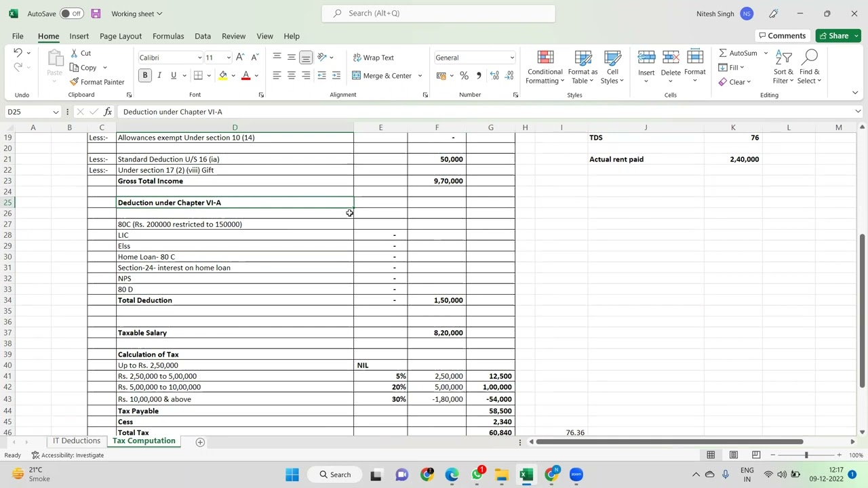
Task: Toggle Bottom Align
Action: (306, 58)
